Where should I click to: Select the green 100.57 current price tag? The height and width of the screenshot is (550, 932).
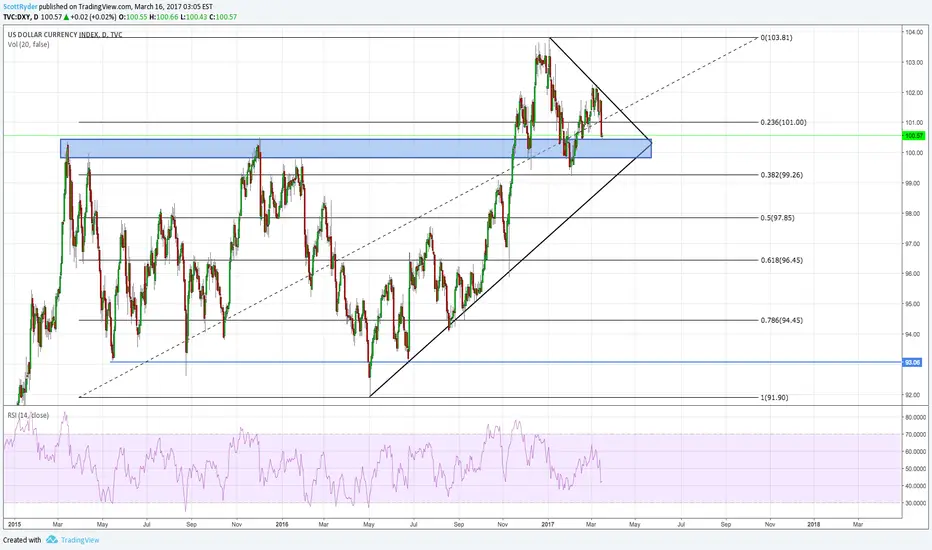click(x=914, y=136)
